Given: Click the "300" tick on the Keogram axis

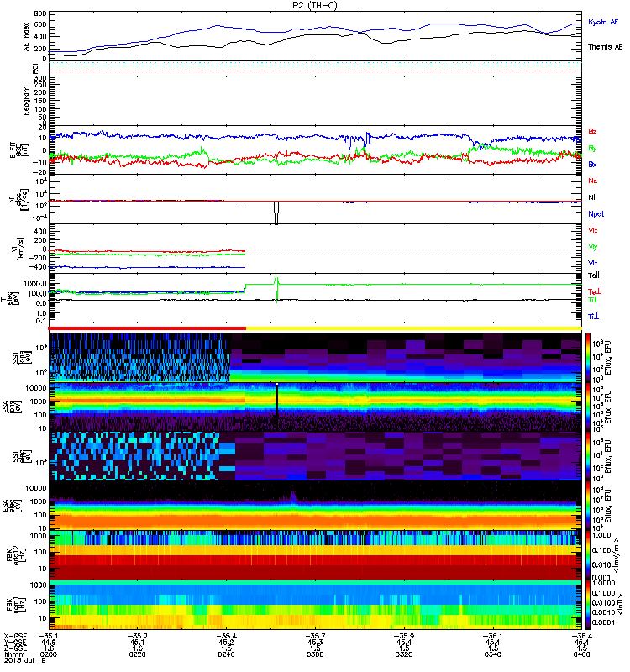Looking at the screenshot, I should pos(40,78).
